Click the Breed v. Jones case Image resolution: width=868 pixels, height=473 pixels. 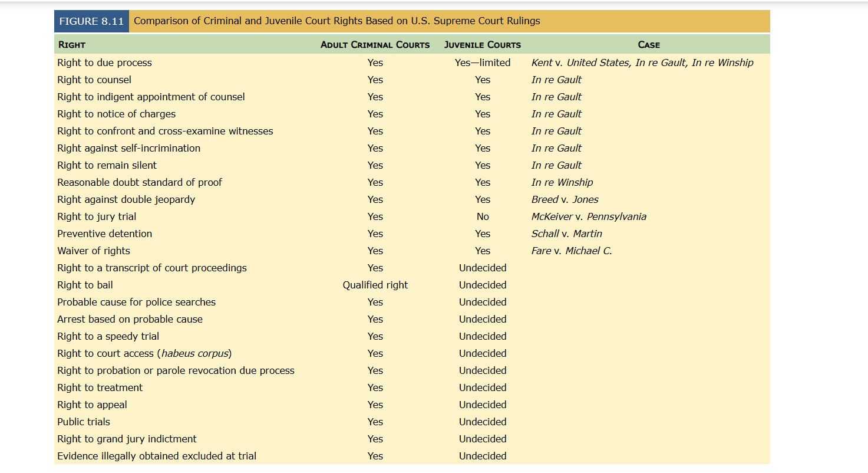tap(565, 199)
